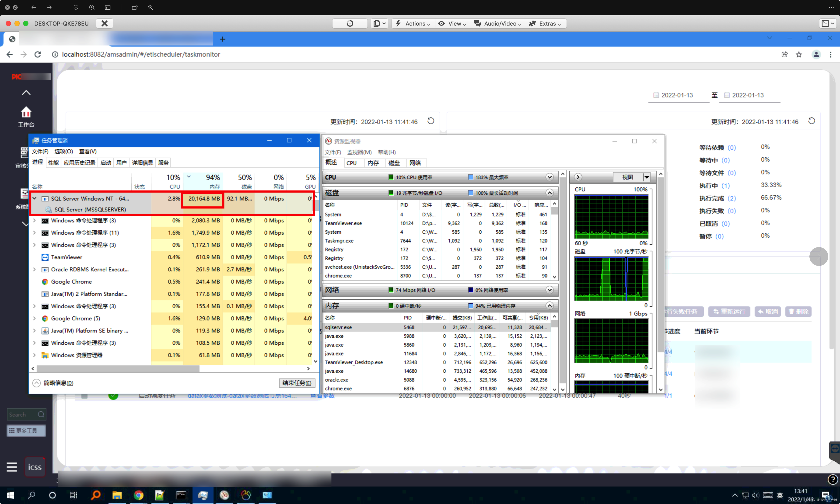Screen dimensions: 840x504
Task: Open the Actions menu in TeamViewer toolbar
Action: point(413,23)
